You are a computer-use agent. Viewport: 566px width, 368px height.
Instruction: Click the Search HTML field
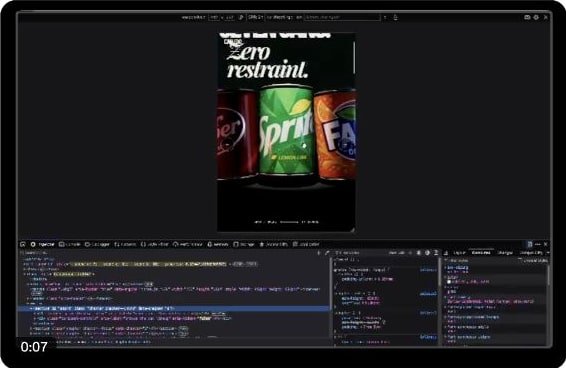[x=166, y=253]
